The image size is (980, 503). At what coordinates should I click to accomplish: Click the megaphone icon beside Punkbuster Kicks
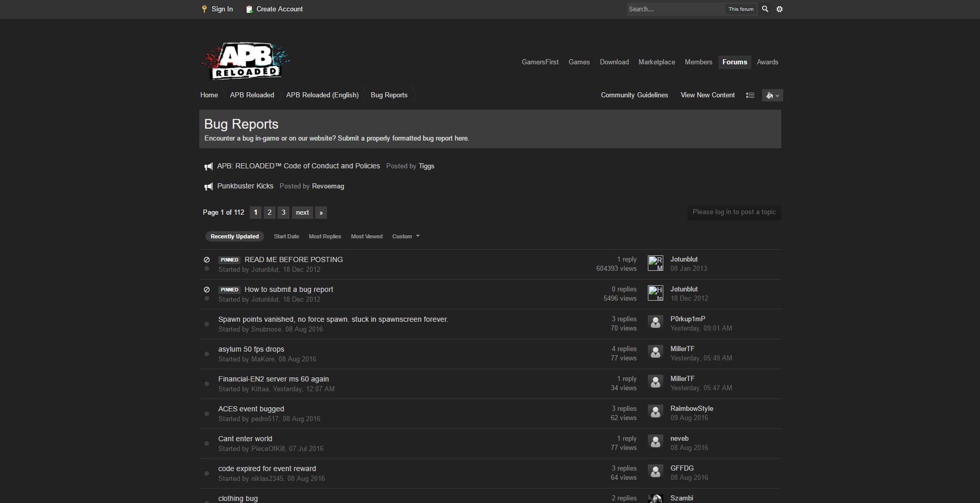208,186
